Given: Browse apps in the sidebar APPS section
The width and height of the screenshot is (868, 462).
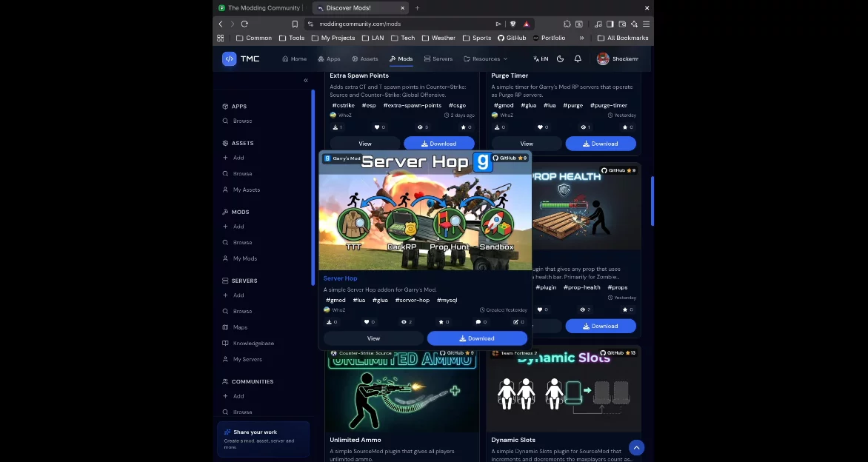Looking at the screenshot, I should 238,121.
